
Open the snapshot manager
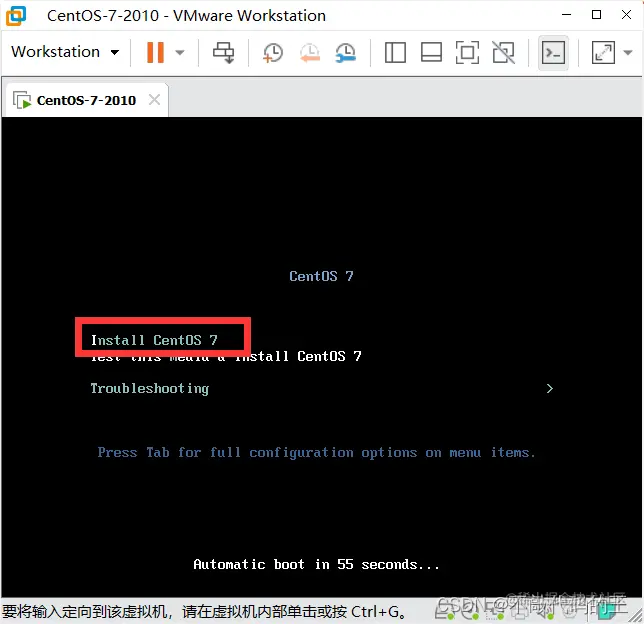pyautogui.click(x=345, y=53)
